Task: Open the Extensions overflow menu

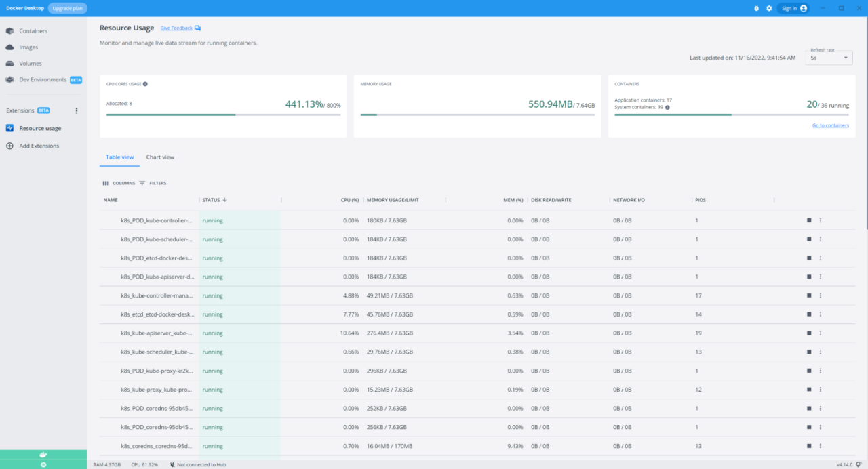Action: [x=77, y=110]
